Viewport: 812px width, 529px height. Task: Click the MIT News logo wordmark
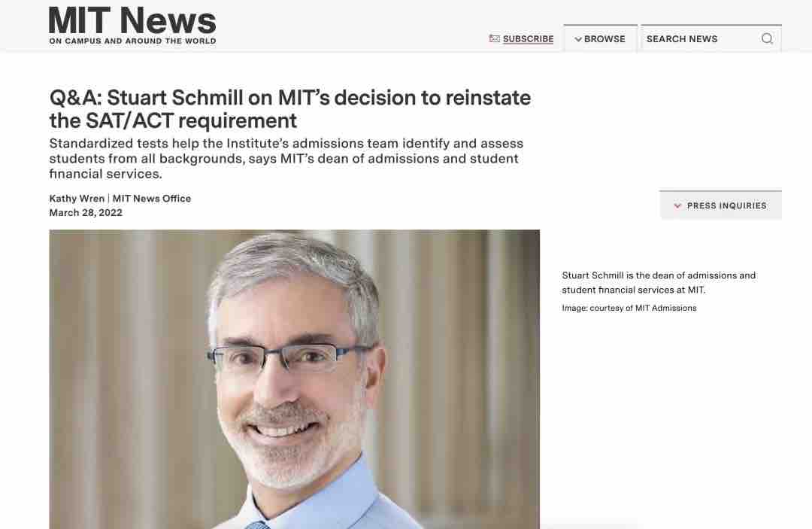click(132, 20)
